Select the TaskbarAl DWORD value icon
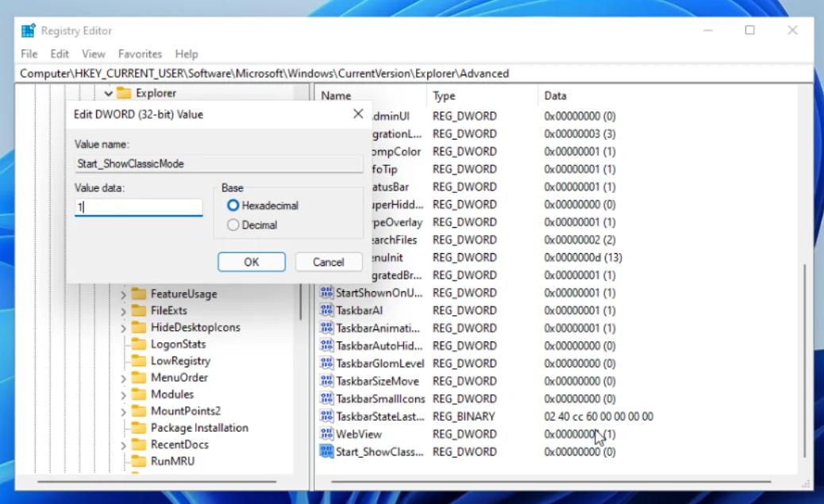This screenshot has height=504, width=824. (326, 310)
